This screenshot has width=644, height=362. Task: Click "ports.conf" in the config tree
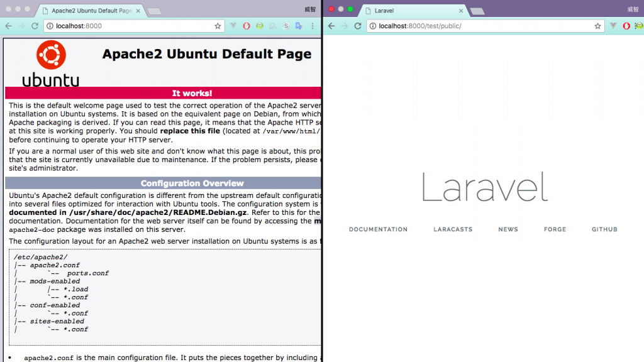point(88,273)
